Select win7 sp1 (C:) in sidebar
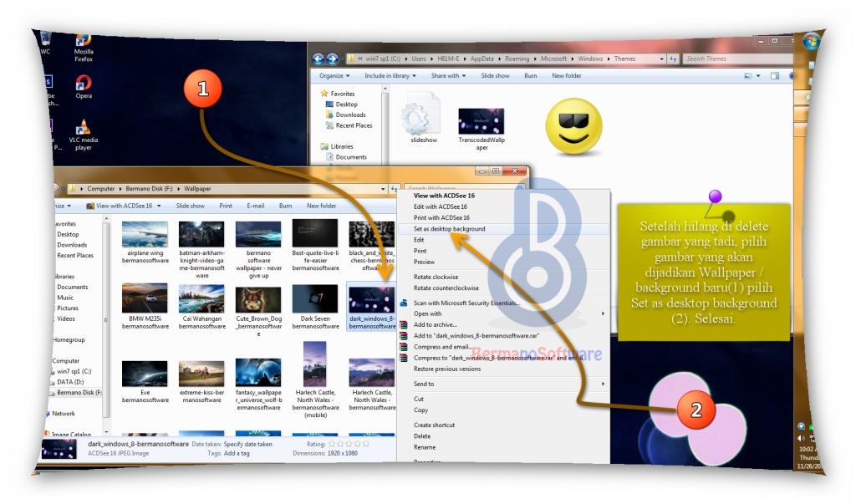 tap(74, 371)
